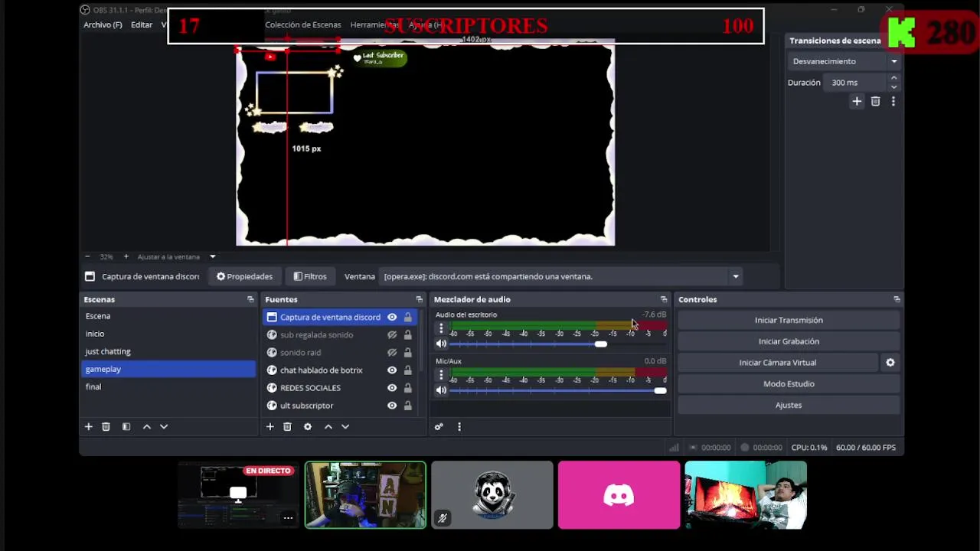
Task: Click the Discord logo participant tile
Action: 619,495
